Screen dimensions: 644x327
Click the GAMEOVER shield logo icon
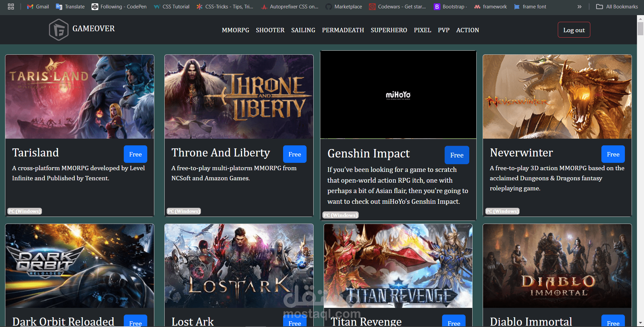59,30
